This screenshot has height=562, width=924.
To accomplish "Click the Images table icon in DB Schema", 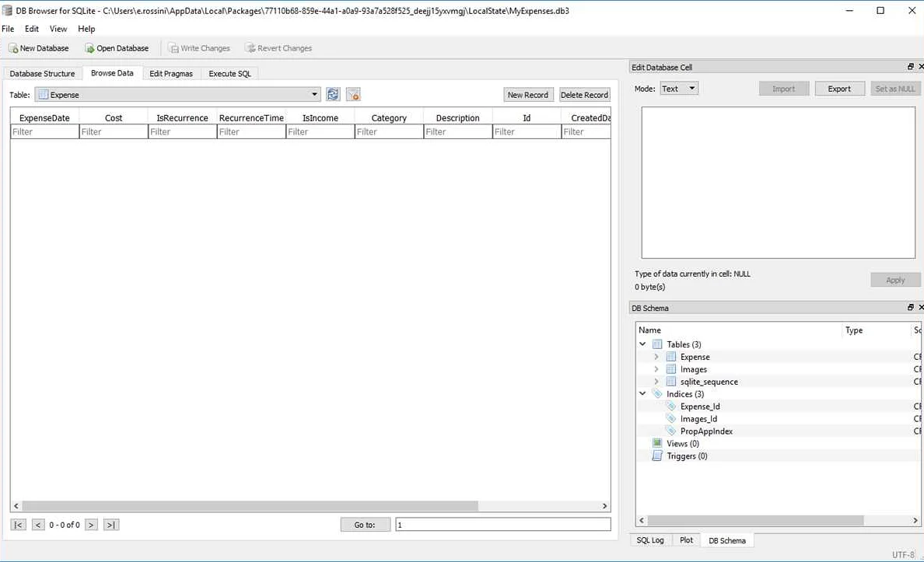I will click(x=670, y=368).
